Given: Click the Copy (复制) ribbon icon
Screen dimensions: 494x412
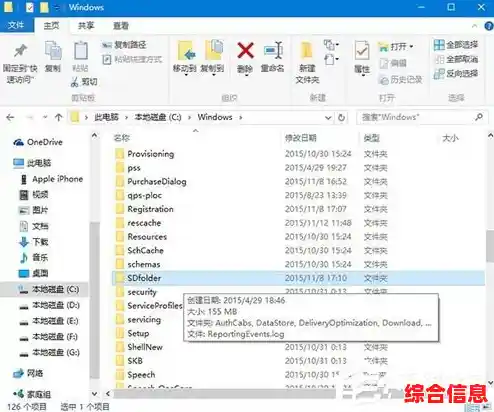Looking at the screenshot, I should point(53,51).
